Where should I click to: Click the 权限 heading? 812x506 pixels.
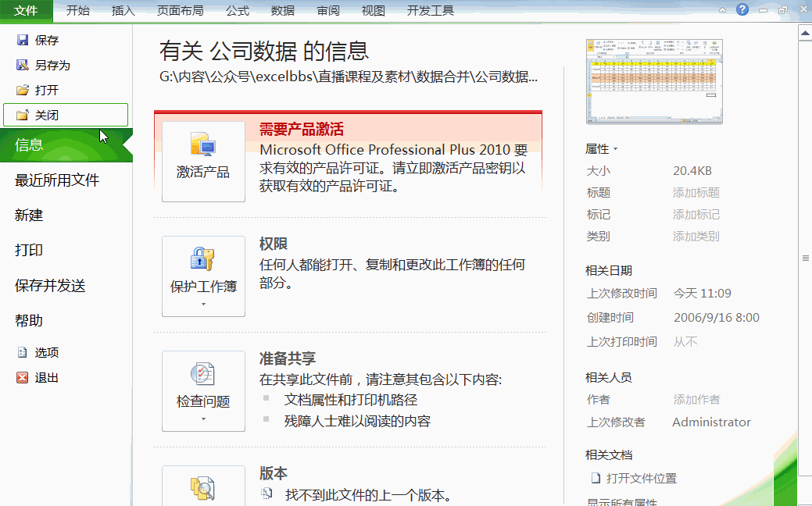click(x=274, y=244)
